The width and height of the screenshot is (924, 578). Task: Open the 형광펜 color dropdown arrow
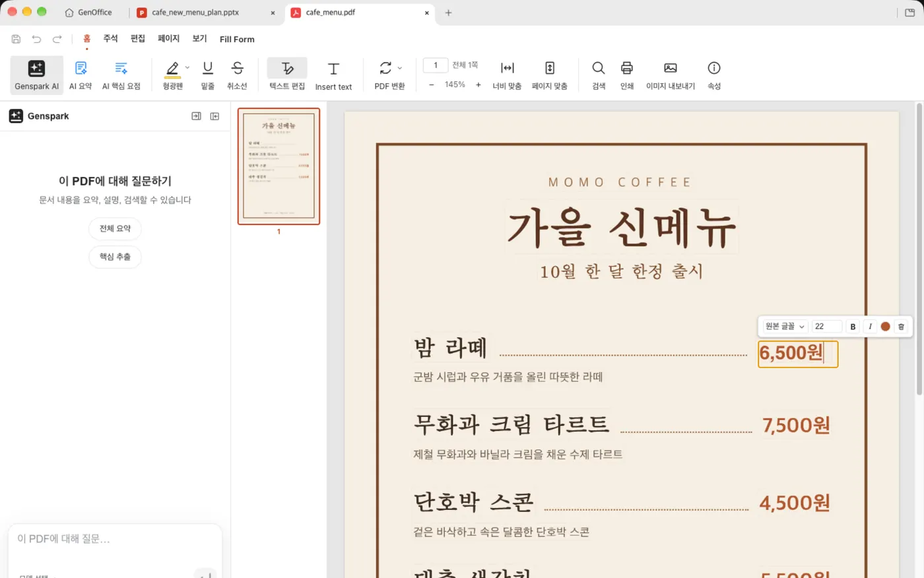point(187,68)
